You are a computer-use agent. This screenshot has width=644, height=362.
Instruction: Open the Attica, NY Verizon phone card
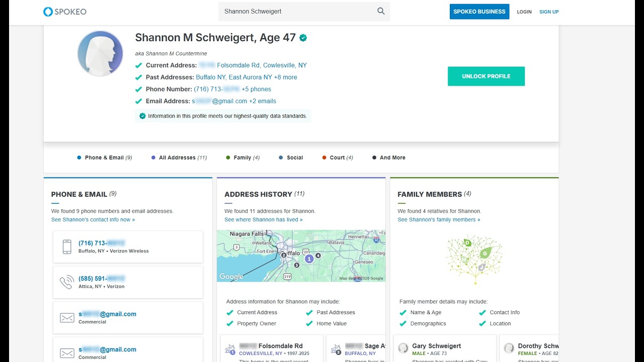coord(128,282)
